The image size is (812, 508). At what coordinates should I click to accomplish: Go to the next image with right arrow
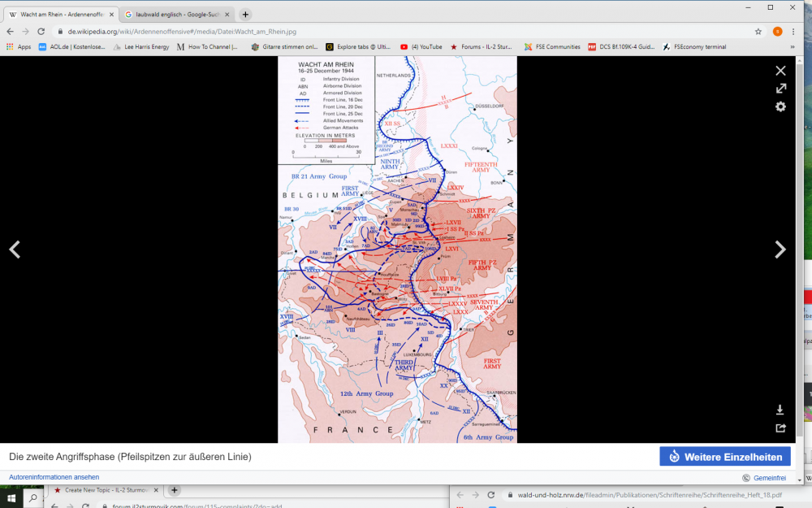point(780,250)
